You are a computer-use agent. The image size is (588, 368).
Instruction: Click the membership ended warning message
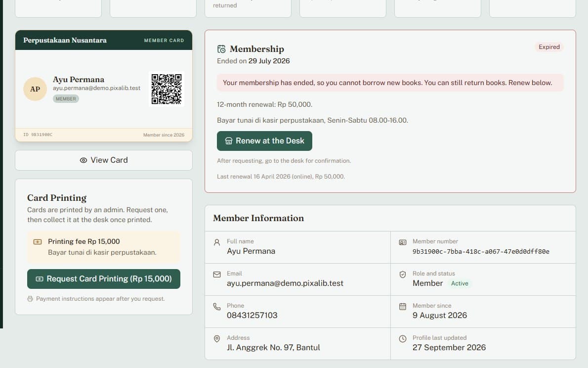390,83
